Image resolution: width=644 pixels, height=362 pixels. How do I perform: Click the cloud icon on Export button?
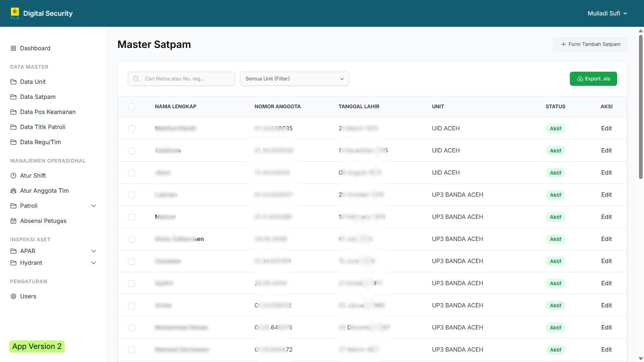pos(580,79)
